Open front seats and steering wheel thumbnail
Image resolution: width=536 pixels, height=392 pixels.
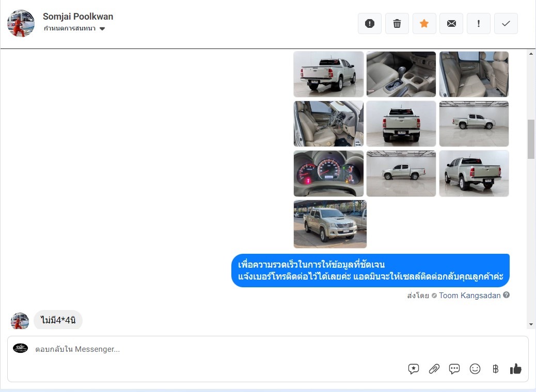point(328,124)
